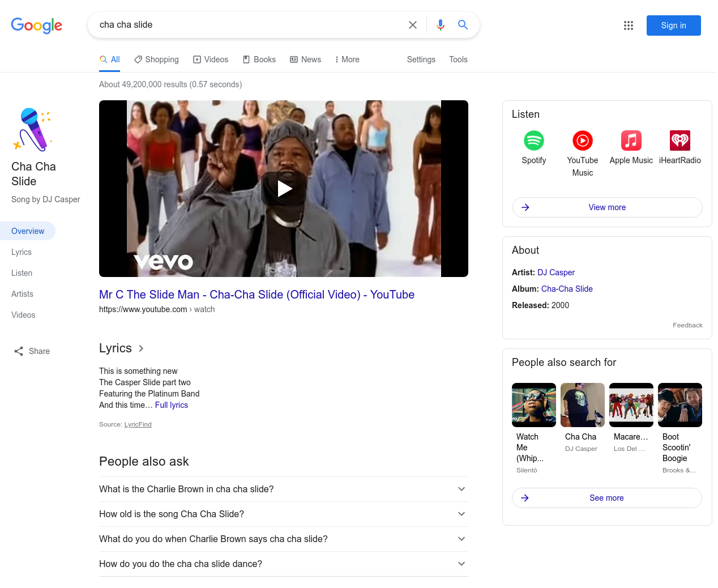This screenshot has width=718, height=588.
Task: Go to Lyrics in the left sidebar
Action: click(22, 252)
